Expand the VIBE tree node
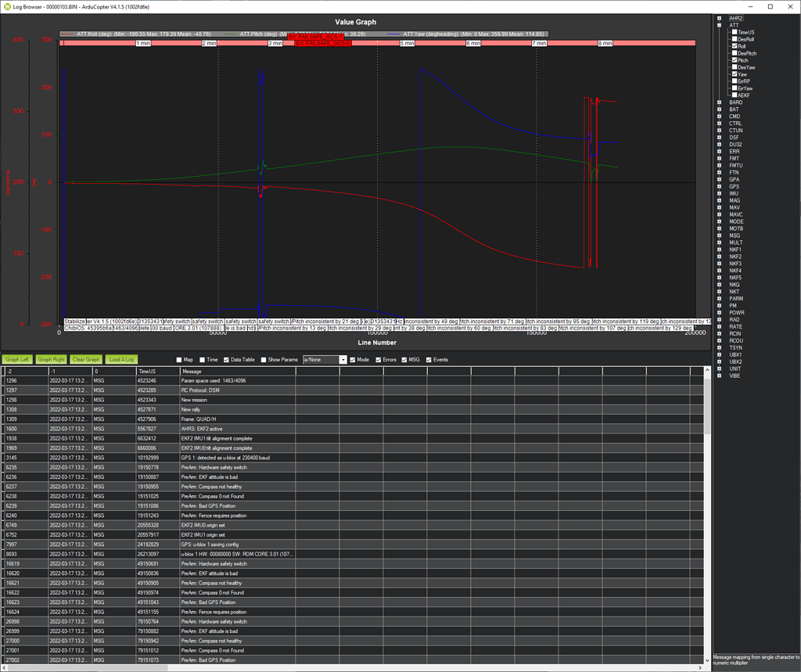Image resolution: width=801 pixels, height=672 pixels. click(719, 376)
